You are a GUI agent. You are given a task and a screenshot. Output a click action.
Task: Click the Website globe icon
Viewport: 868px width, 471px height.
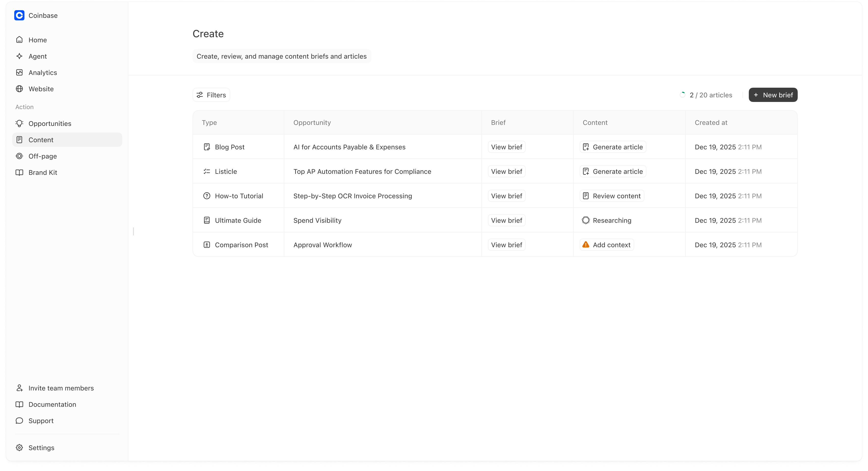(19, 89)
